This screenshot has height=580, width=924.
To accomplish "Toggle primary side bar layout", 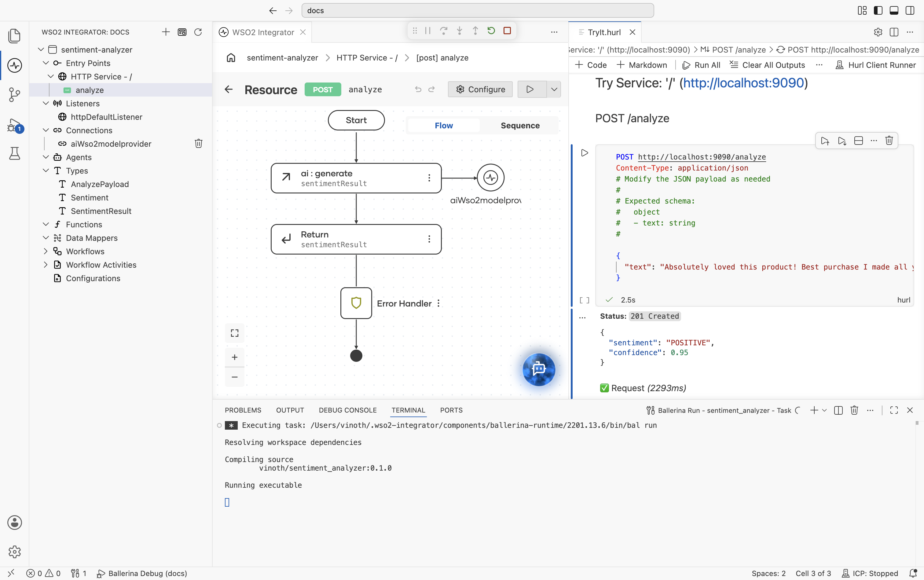I will (x=878, y=11).
